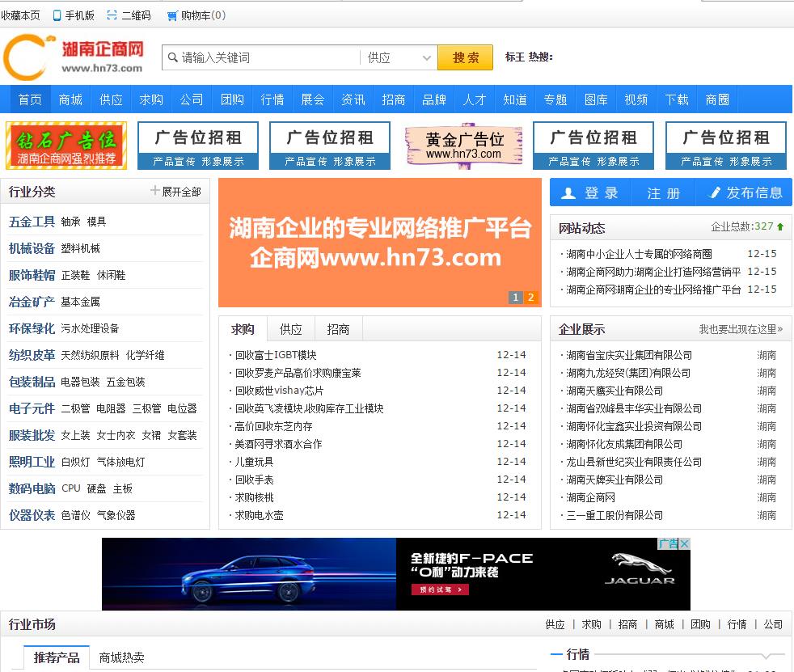This screenshot has width=794, height=672.
Task: Open listing 求购电水壶
Action: 260,515
